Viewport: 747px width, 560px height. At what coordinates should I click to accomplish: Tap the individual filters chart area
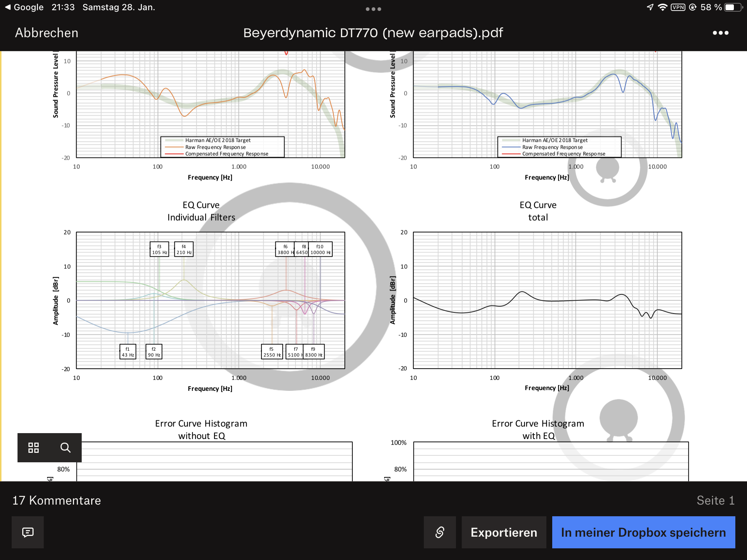point(210,300)
